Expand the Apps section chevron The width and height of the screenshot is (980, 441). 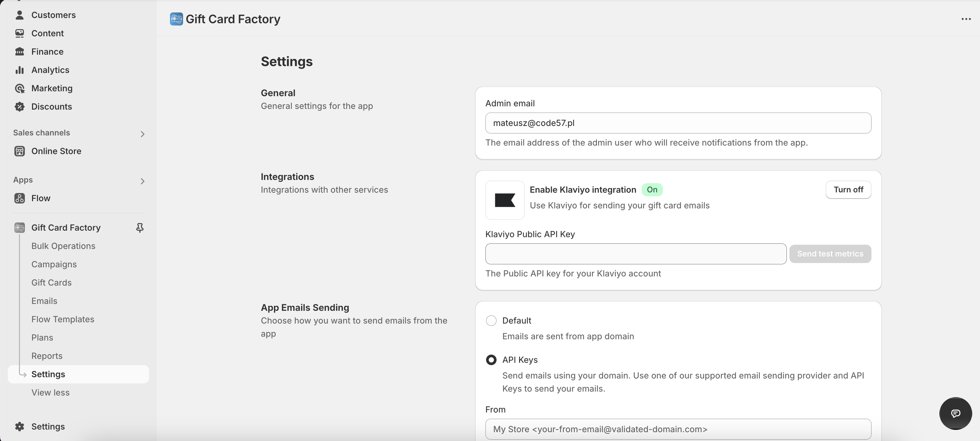142,181
